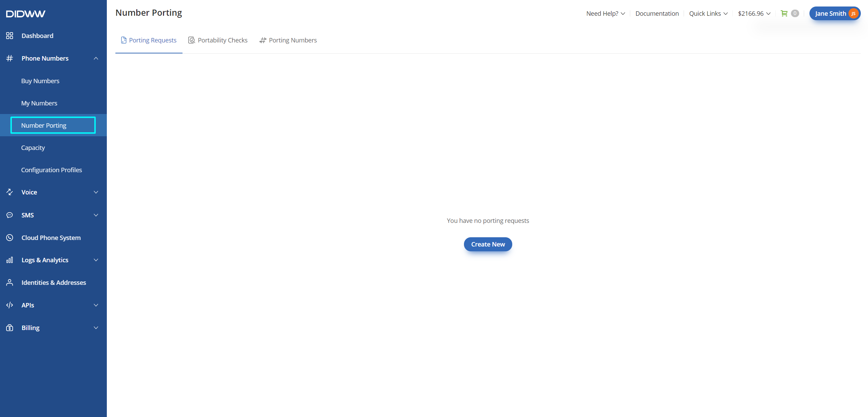Click the shopping cart icon
Viewport: 868px width, 417px height.
pyautogui.click(x=784, y=13)
